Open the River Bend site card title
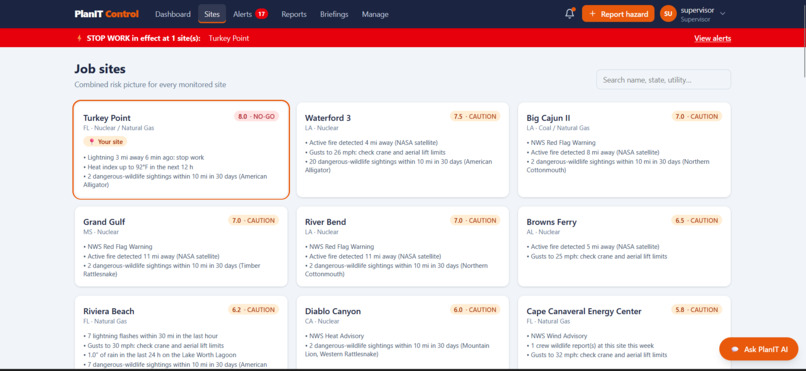The image size is (806, 371). tap(325, 222)
